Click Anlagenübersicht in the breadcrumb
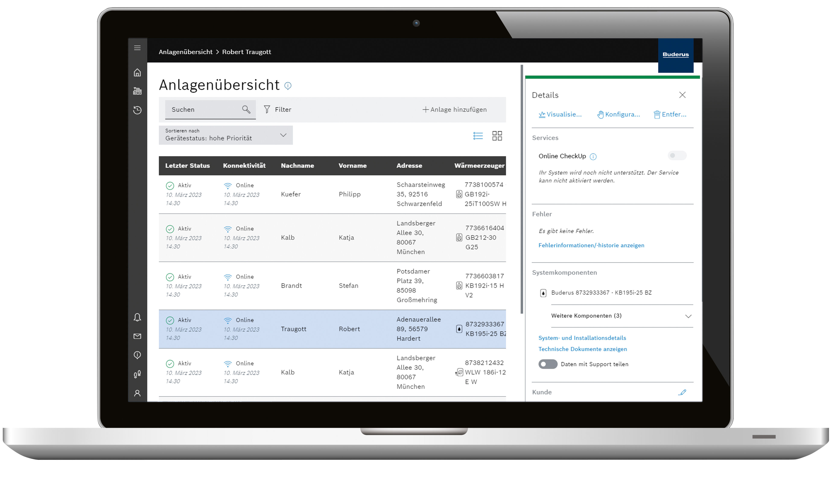Image resolution: width=832 pixels, height=504 pixels. (185, 52)
